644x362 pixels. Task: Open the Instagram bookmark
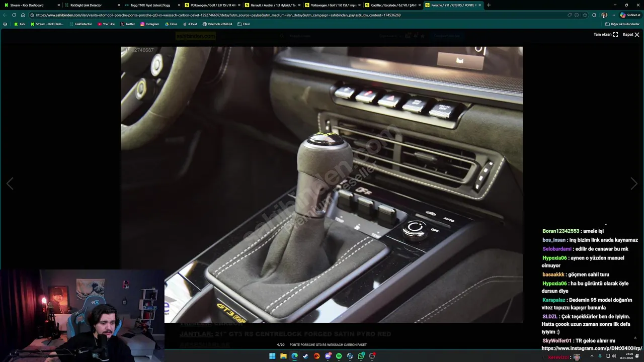[149, 24]
